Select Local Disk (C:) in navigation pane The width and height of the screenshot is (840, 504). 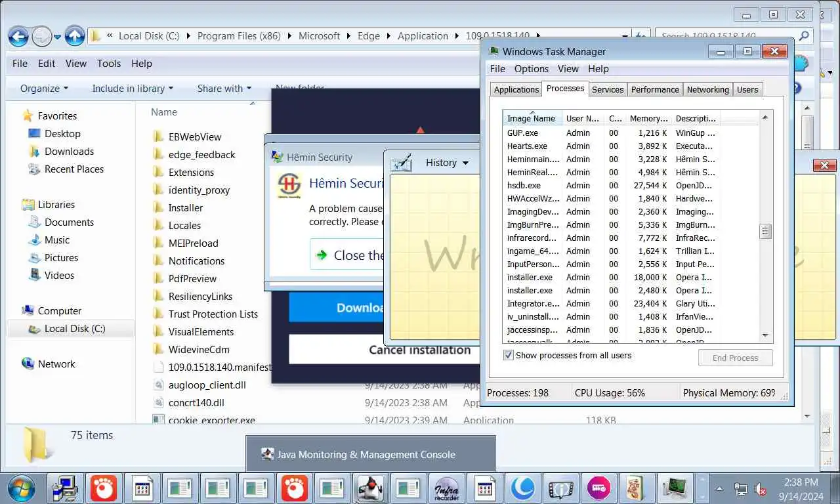coord(70,328)
